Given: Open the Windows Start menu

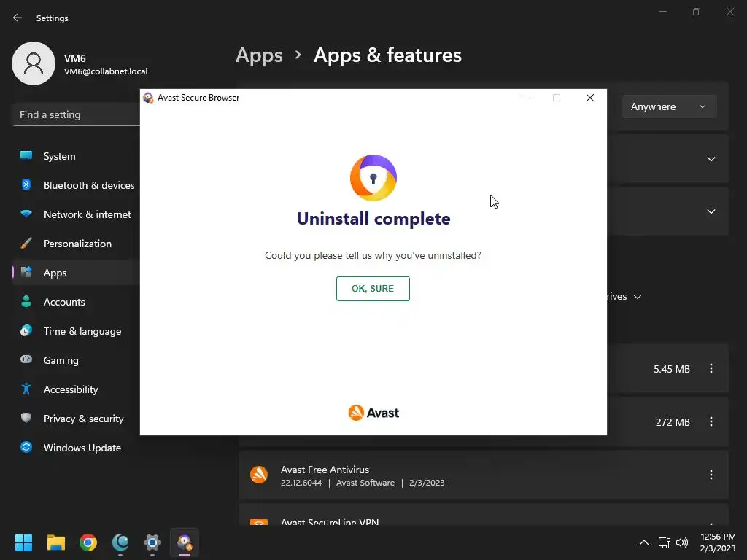Looking at the screenshot, I should click(23, 542).
